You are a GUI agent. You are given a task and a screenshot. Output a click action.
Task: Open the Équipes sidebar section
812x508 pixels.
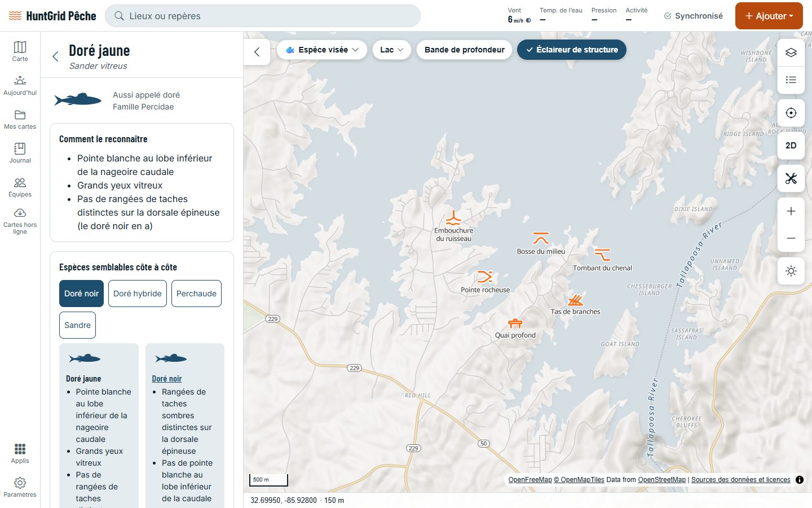20,186
